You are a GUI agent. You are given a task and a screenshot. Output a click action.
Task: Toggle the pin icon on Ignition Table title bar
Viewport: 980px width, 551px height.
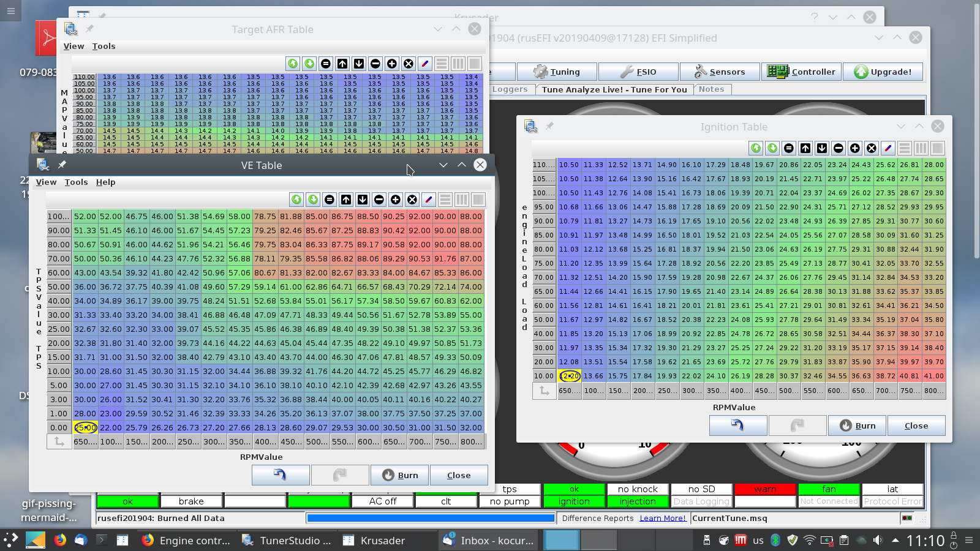click(x=549, y=126)
